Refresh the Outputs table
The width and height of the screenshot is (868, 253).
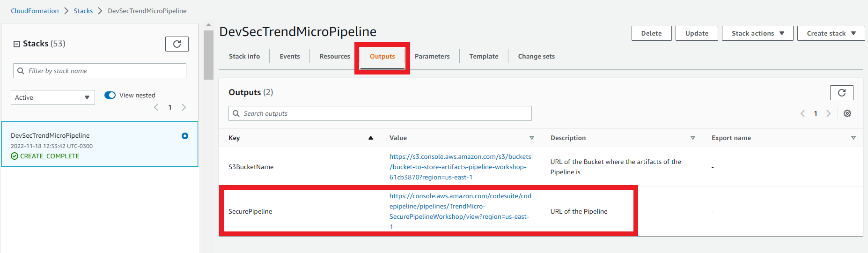pyautogui.click(x=841, y=93)
